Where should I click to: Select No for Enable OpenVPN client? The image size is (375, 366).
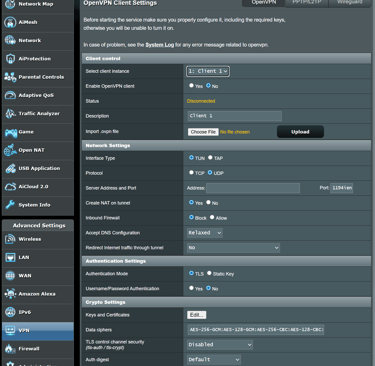[208, 86]
